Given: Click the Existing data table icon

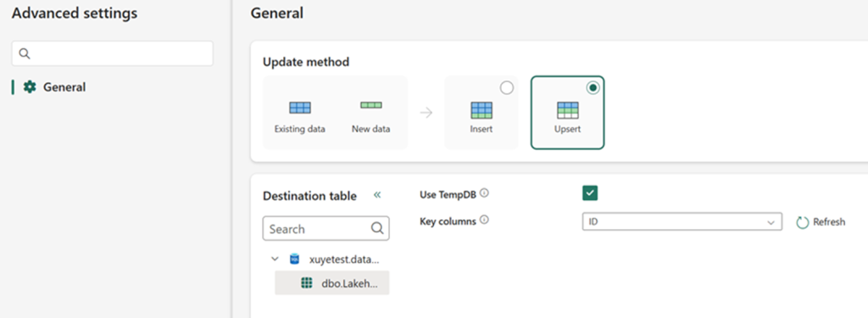Looking at the screenshot, I should pyautogui.click(x=300, y=108).
